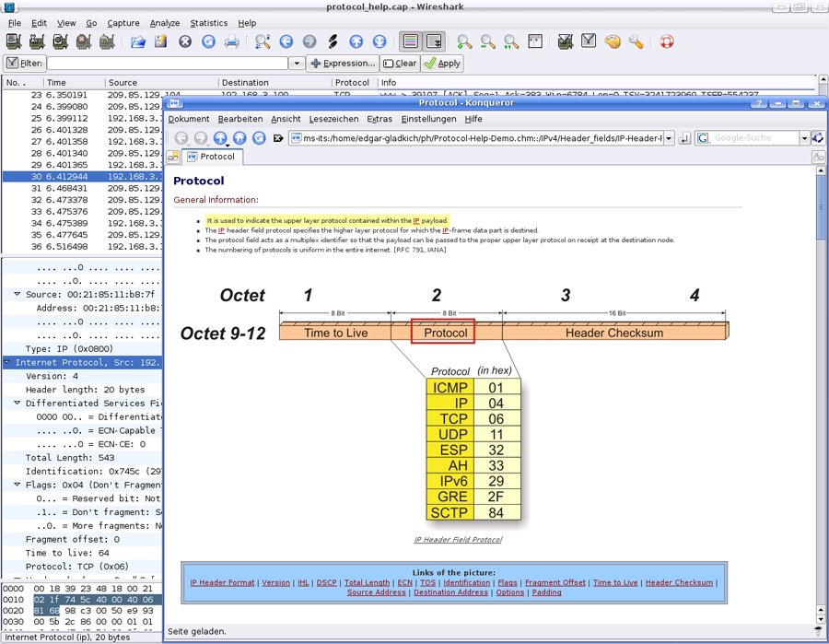Edit capture filters icon

[566, 41]
